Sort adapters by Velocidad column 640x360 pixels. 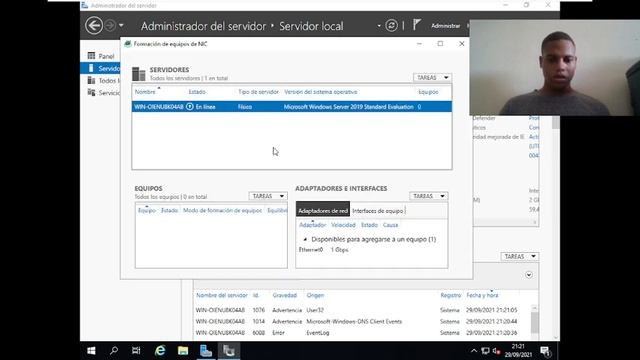[x=343, y=225]
